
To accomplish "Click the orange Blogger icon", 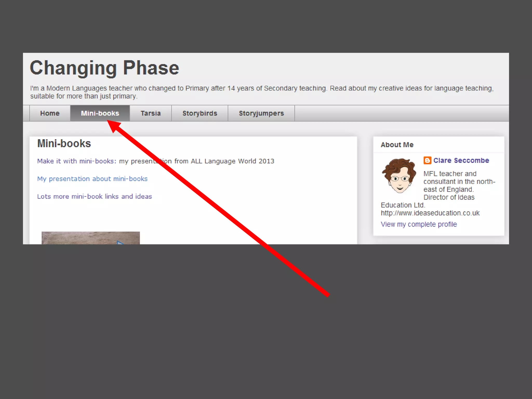I will coord(427,160).
